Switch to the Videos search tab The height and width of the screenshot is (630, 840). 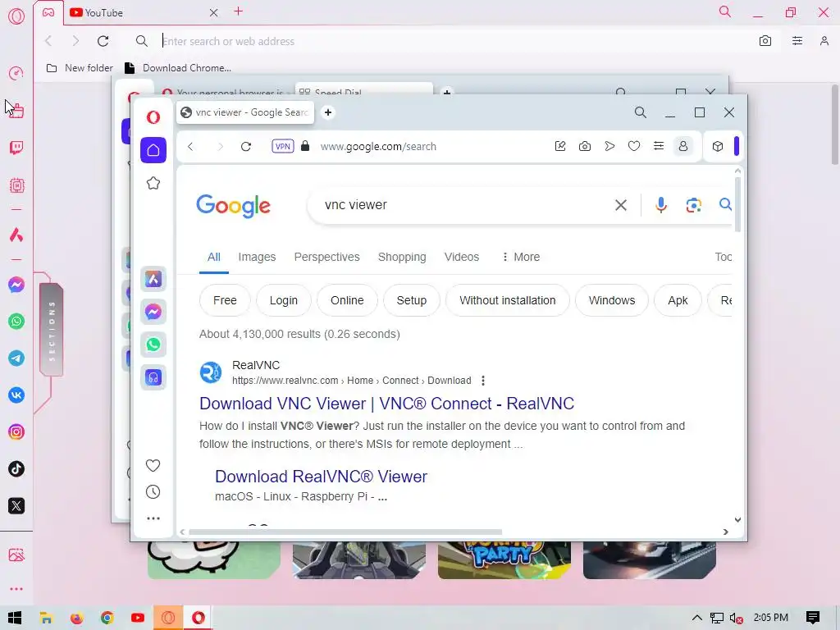tap(462, 257)
